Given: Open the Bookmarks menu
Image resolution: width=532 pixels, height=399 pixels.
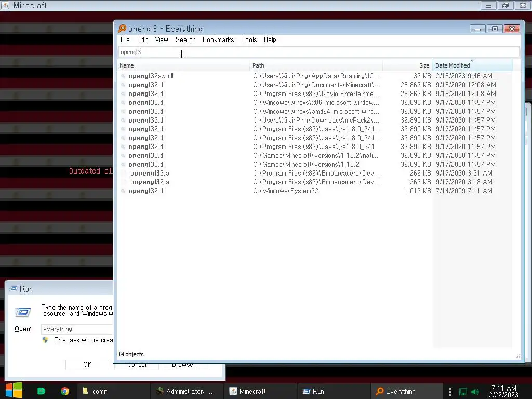Looking at the screenshot, I should click(218, 39).
